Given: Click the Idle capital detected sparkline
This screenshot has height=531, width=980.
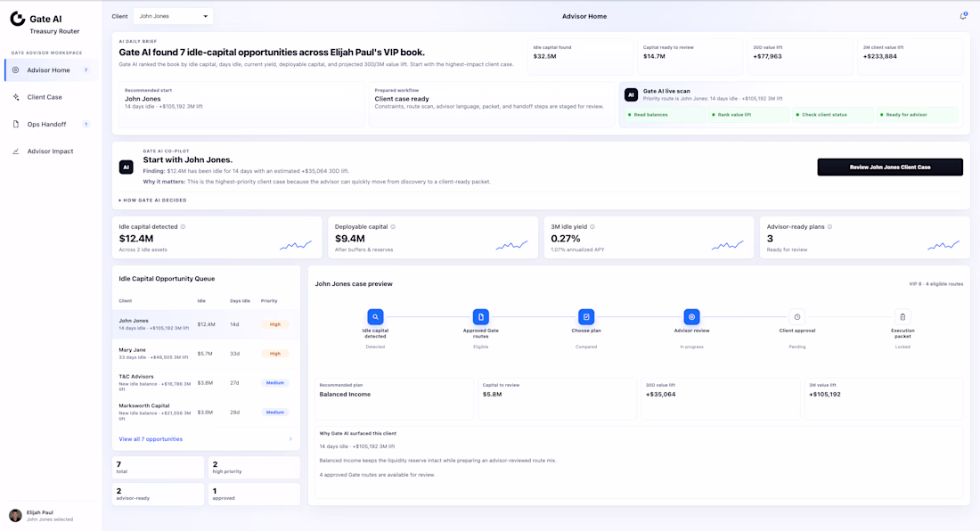Looking at the screenshot, I should pos(296,246).
